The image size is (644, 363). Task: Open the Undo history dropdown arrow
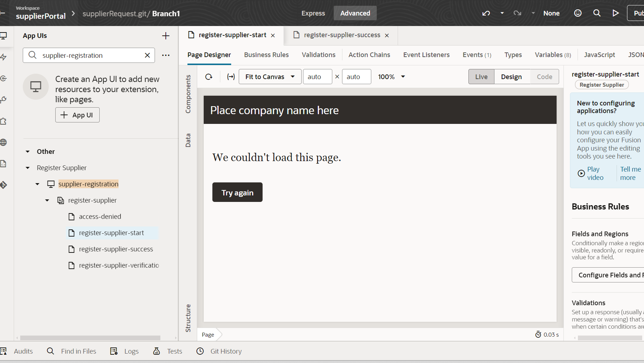point(502,13)
